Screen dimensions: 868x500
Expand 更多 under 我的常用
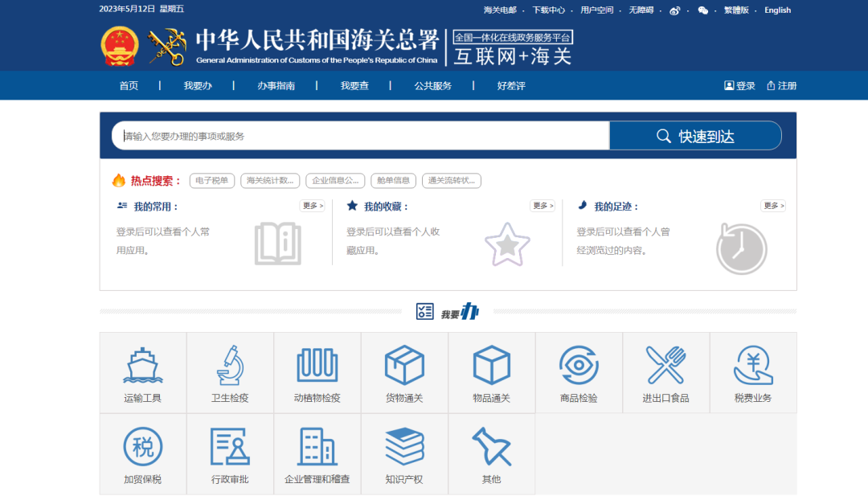pos(312,206)
